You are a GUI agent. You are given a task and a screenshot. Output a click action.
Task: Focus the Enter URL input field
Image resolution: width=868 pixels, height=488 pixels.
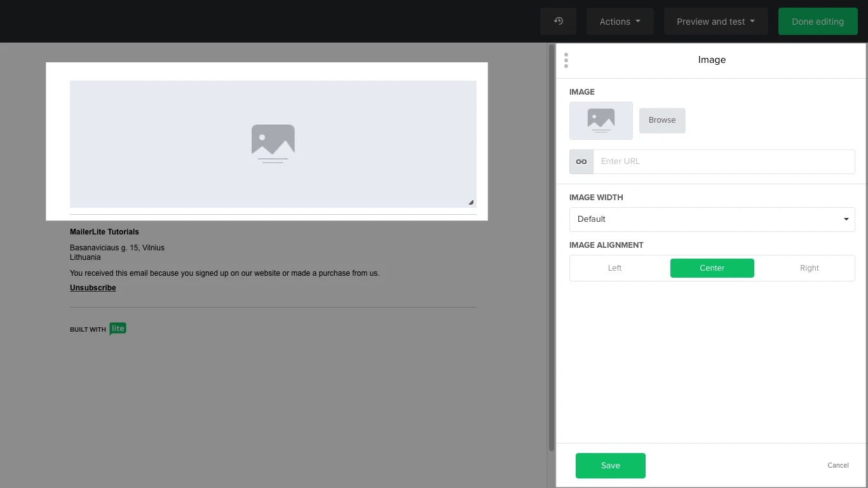723,161
